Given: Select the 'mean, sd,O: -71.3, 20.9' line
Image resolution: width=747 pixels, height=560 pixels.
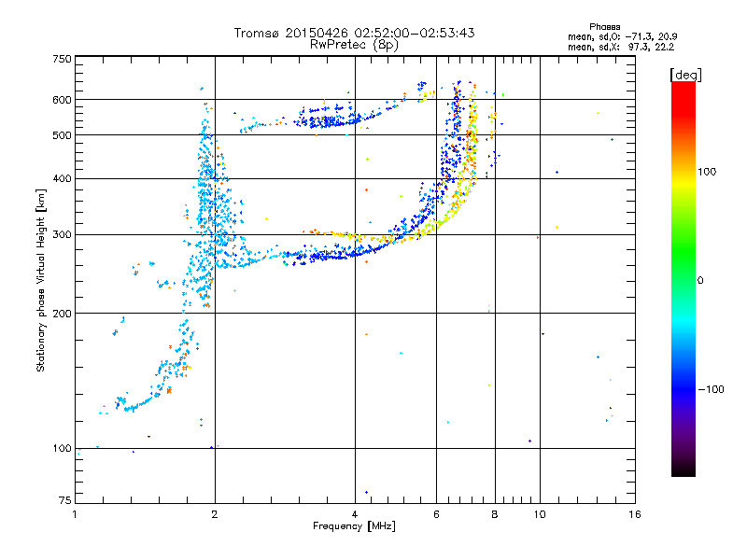Looking at the screenshot, I should 622,36.
